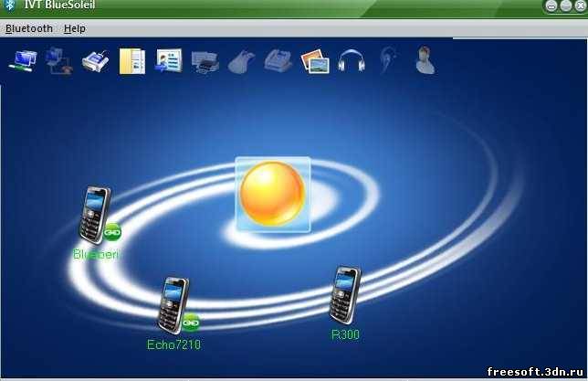The height and width of the screenshot is (381, 588).
Task: Click the green link badge on Echo7210 phone
Action: coord(191,323)
